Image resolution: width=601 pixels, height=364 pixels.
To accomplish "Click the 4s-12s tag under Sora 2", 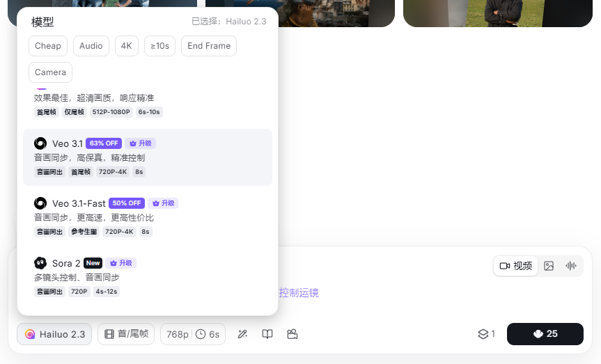I will [x=107, y=292].
